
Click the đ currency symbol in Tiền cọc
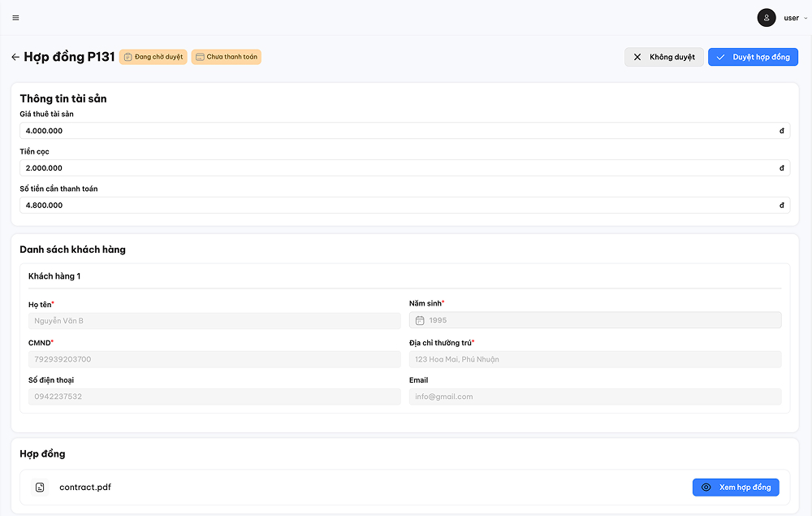pos(781,168)
